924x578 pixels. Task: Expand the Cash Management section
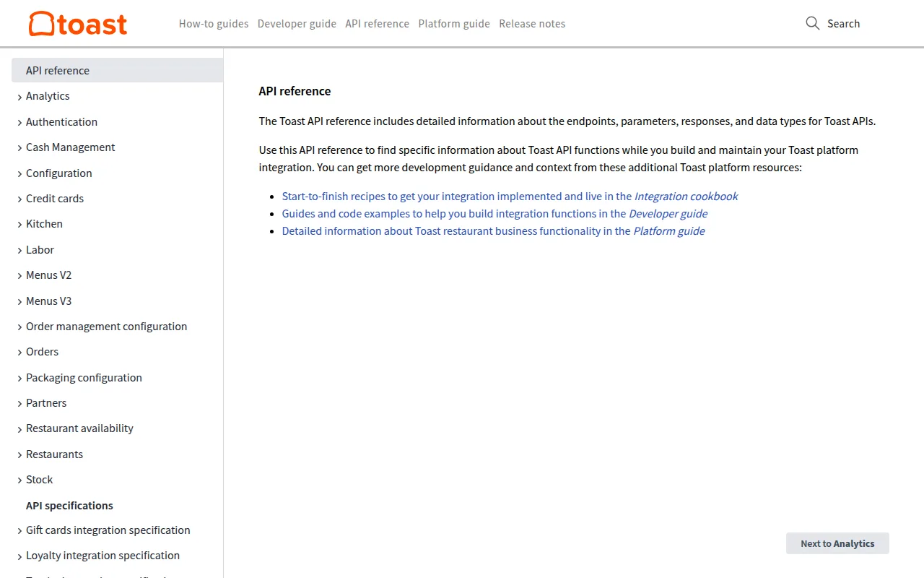pyautogui.click(x=70, y=147)
